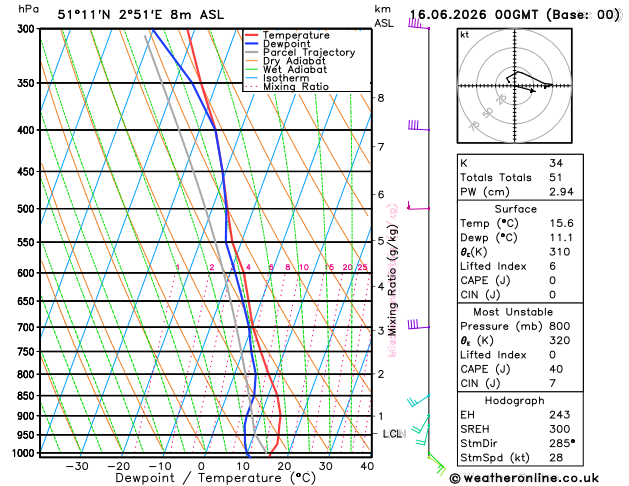629x486 pixels.
Task: Click the 850 hPa wind barb
Action: (x=418, y=400)
